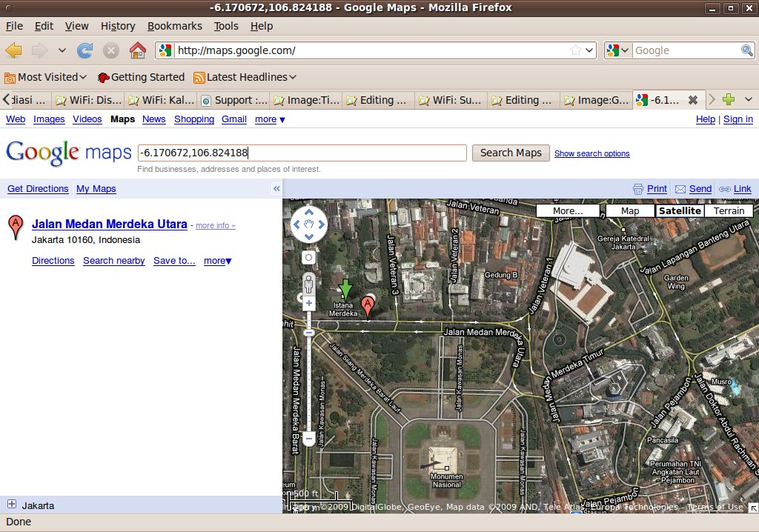Expand the Jakarta section plus icon
Viewport: 759px width, 532px height.
pyautogui.click(x=12, y=505)
